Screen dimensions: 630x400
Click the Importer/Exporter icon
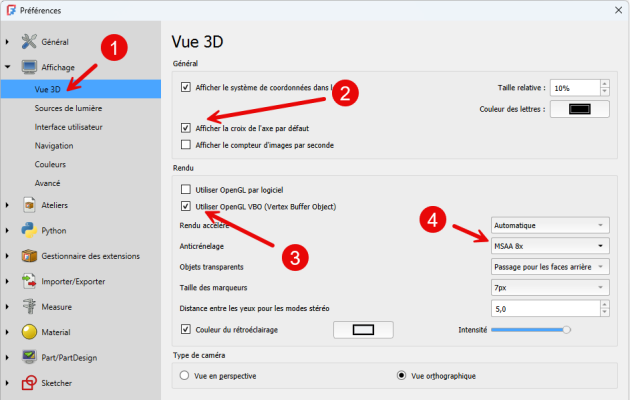29,281
